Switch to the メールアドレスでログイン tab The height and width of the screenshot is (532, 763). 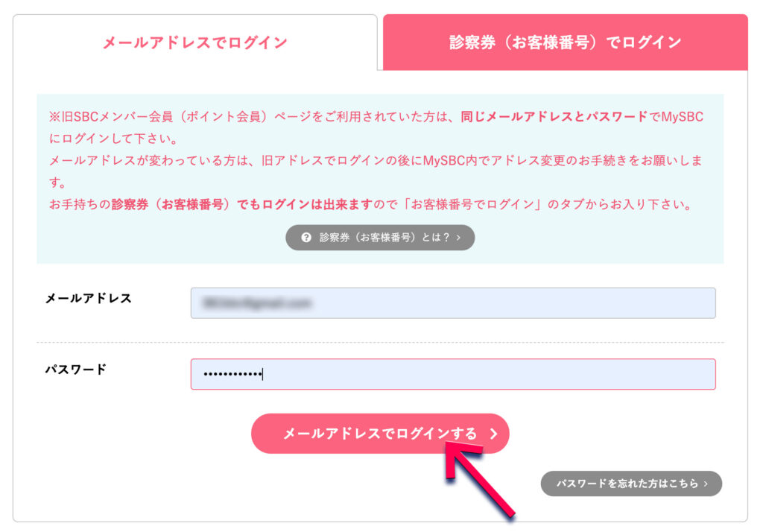(x=194, y=42)
